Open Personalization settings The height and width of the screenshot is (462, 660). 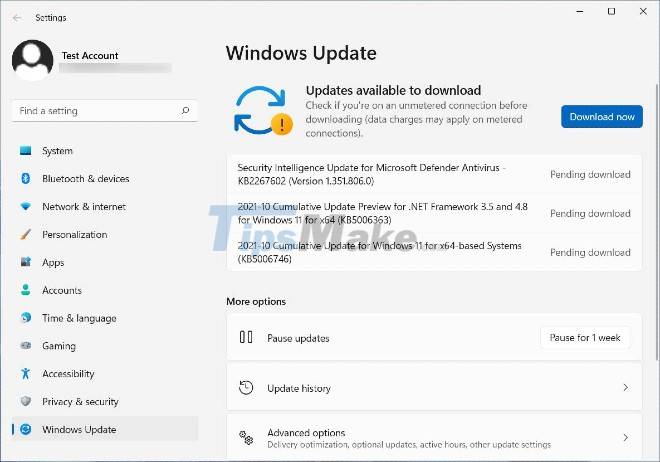[105, 234]
